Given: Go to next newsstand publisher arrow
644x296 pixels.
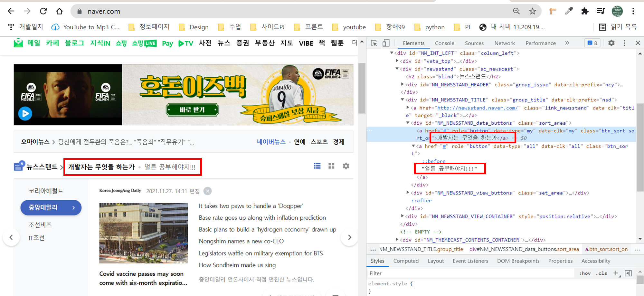Looking at the screenshot, I should pyautogui.click(x=350, y=237).
